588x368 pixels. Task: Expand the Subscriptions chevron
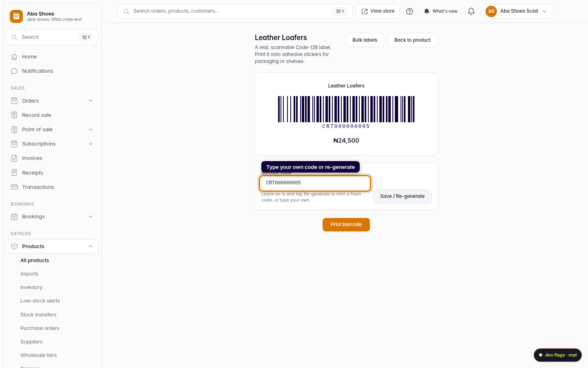click(x=91, y=144)
